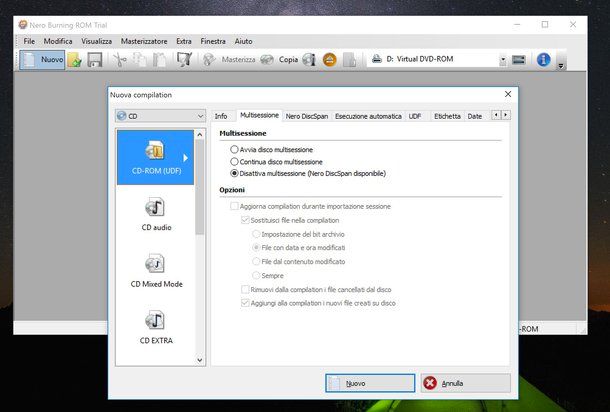
Task: Click the Annulla cancel button
Action: click(465, 383)
